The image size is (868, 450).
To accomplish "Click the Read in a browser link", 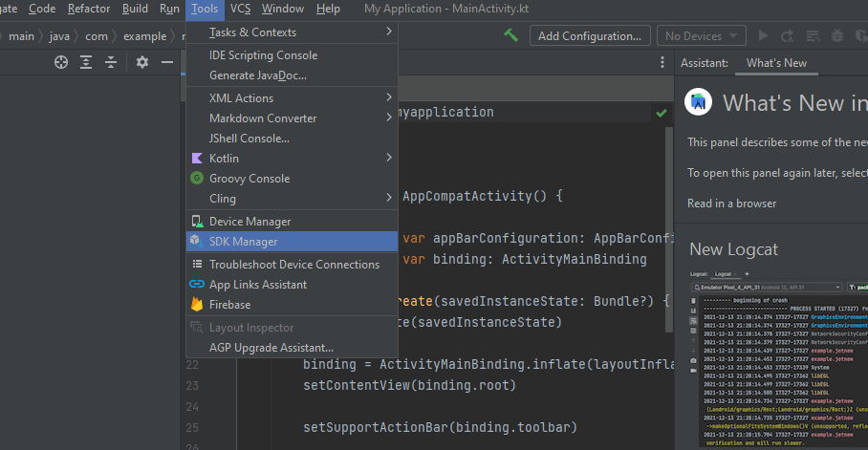I will [731, 204].
